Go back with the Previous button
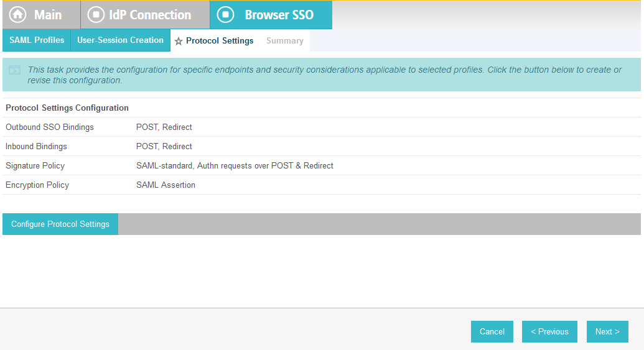The image size is (644, 350). [549, 331]
